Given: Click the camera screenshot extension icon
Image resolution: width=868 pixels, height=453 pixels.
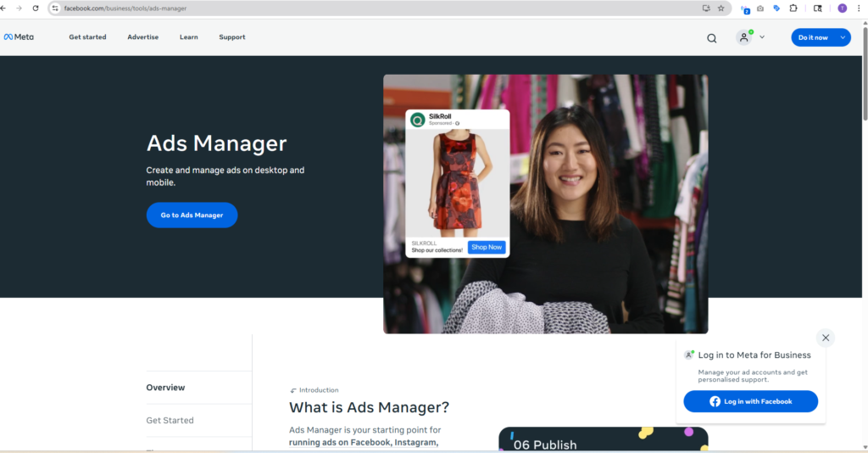Looking at the screenshot, I should [760, 8].
